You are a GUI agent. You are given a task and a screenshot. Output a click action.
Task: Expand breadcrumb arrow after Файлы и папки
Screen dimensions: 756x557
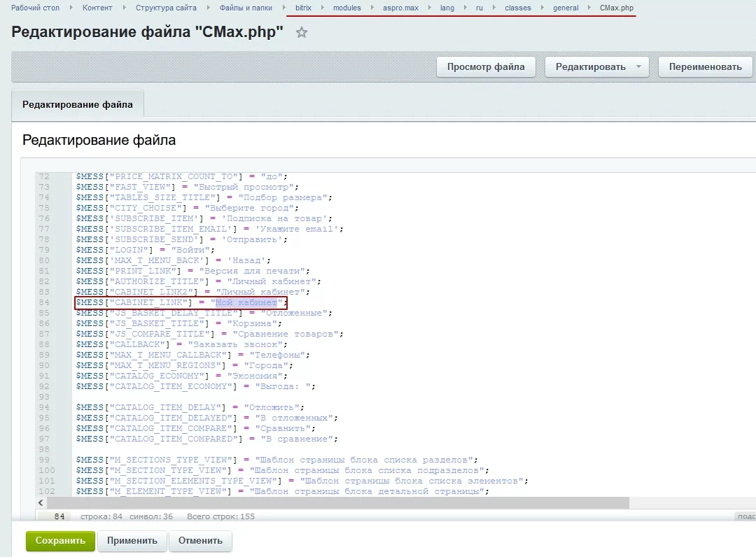click(284, 8)
